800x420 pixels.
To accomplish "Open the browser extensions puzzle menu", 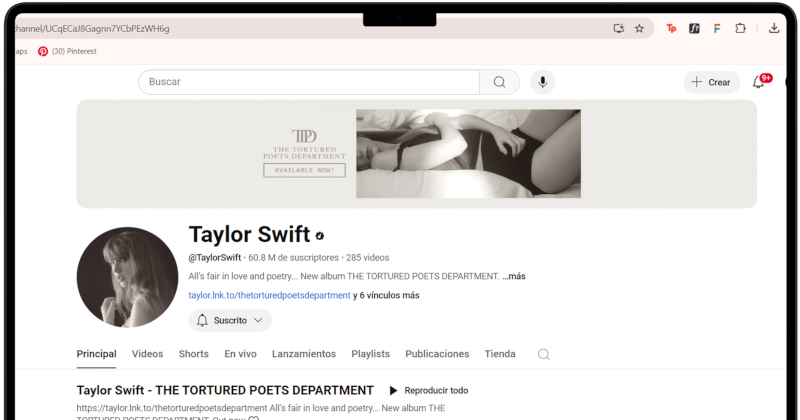I will pos(740,29).
